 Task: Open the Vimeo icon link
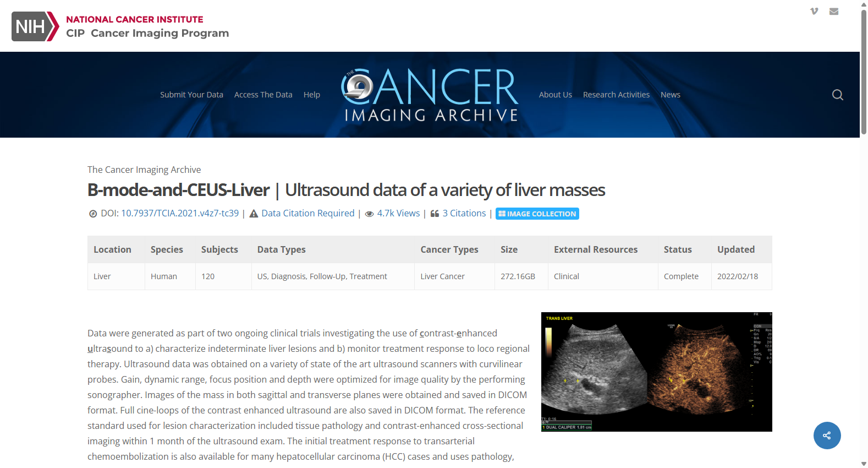814,11
